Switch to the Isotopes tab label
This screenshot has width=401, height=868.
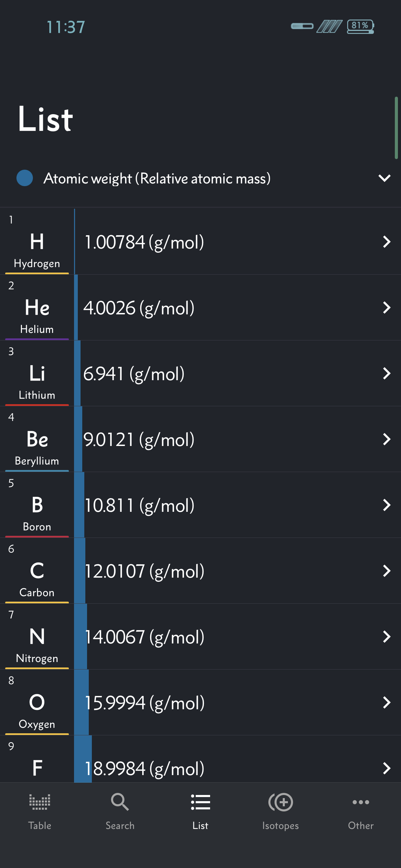coord(280,825)
